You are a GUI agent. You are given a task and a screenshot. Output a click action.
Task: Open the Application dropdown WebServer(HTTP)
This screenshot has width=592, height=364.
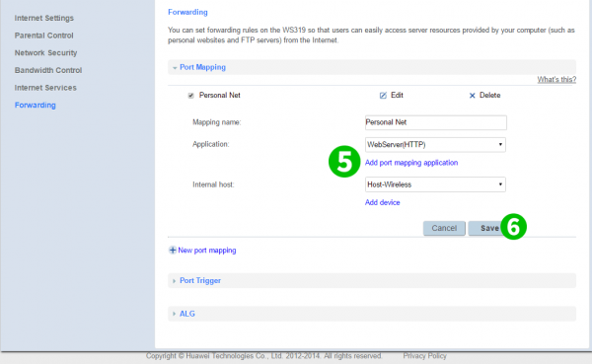click(435, 145)
